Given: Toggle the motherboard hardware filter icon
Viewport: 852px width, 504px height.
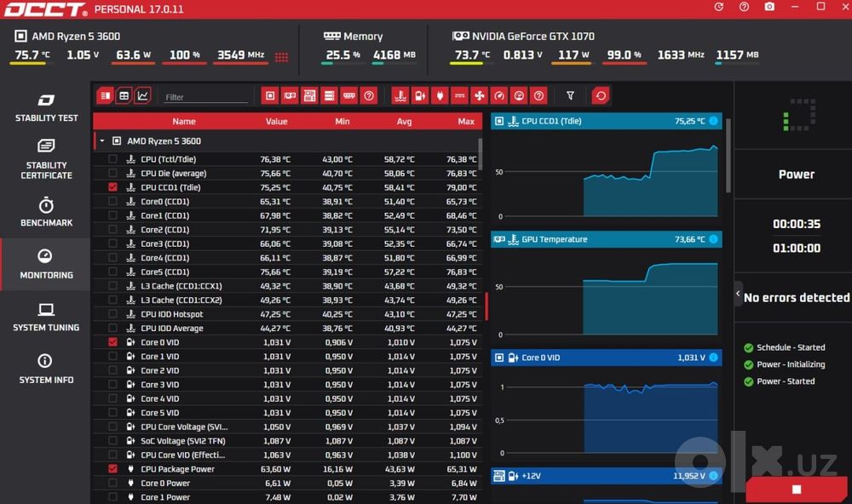Looking at the screenshot, I should click(310, 96).
